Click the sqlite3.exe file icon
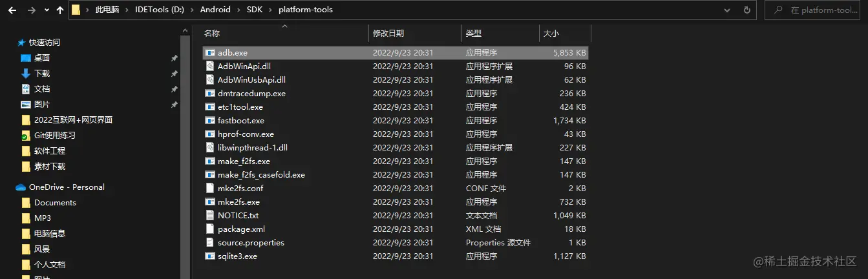 (210, 256)
